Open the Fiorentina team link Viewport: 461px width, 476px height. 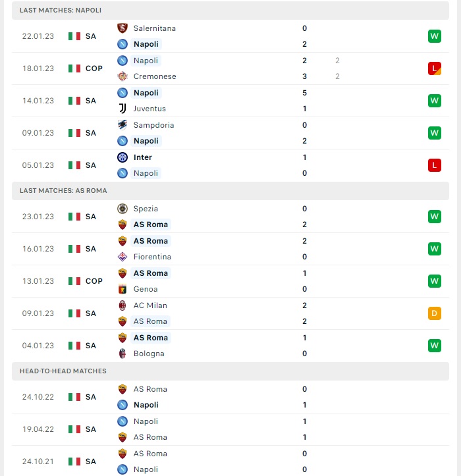tap(152, 257)
